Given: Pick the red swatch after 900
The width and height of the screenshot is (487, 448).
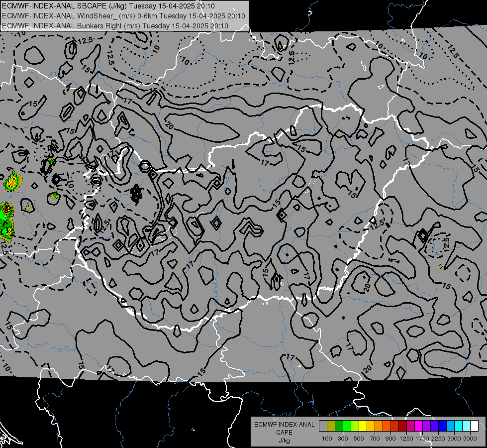Looking at the screenshot, I should [x=395, y=426].
